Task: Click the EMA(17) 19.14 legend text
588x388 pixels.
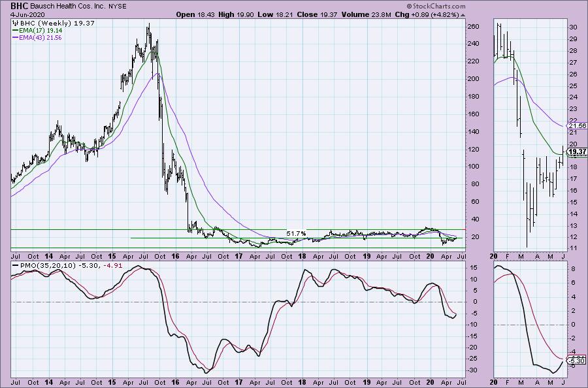Action: pyautogui.click(x=41, y=30)
